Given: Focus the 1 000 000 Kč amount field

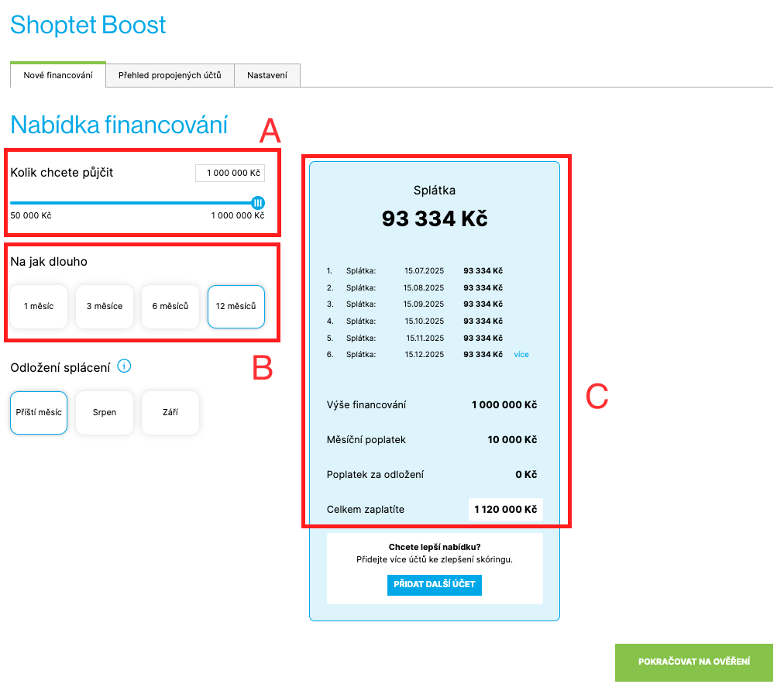Looking at the screenshot, I should coord(230,173).
